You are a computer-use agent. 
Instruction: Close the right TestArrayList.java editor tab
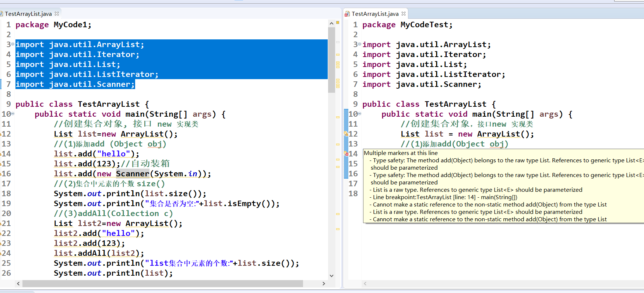click(404, 14)
